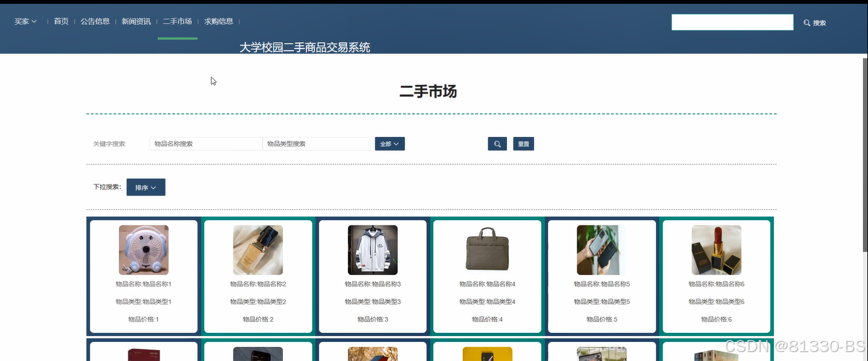868x361 pixels.
Task: Click text 物品价格:5
Action: (602, 320)
